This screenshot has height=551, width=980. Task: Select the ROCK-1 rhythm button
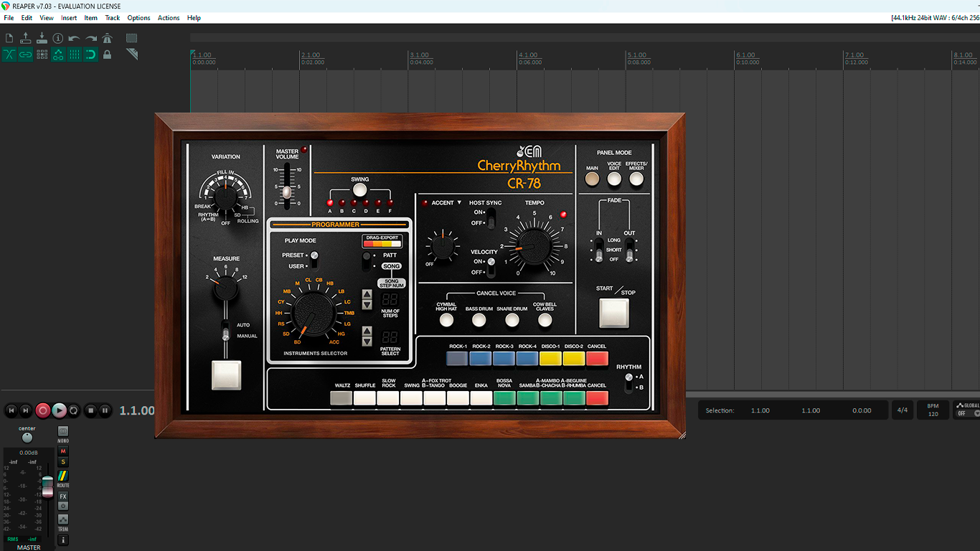(x=457, y=359)
